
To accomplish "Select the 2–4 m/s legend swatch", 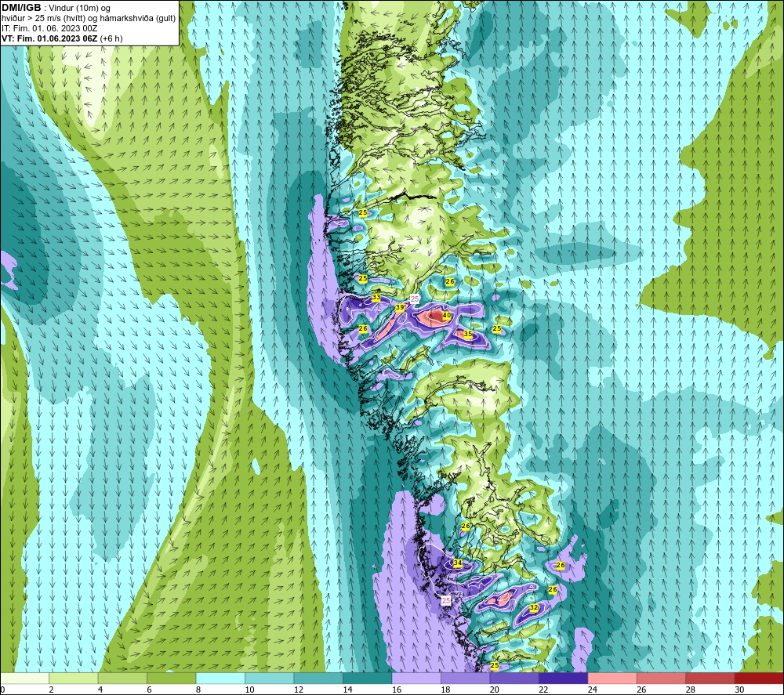I will [74, 678].
